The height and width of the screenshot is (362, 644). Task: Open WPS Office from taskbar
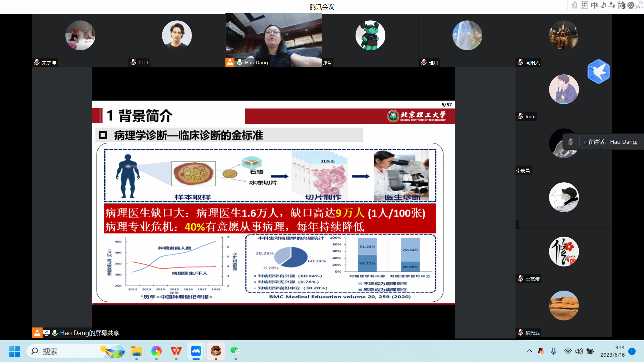pos(176,351)
